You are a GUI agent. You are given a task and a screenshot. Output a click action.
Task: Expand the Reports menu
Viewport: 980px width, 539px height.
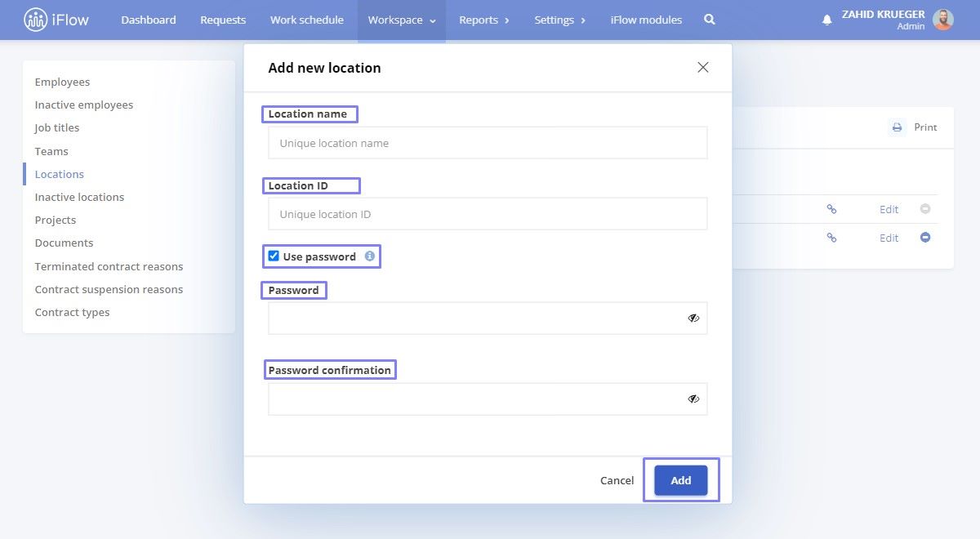483,20
